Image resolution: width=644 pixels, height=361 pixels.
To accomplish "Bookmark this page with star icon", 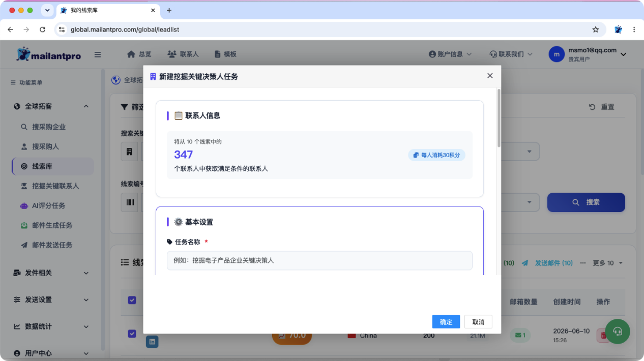I will point(596,29).
